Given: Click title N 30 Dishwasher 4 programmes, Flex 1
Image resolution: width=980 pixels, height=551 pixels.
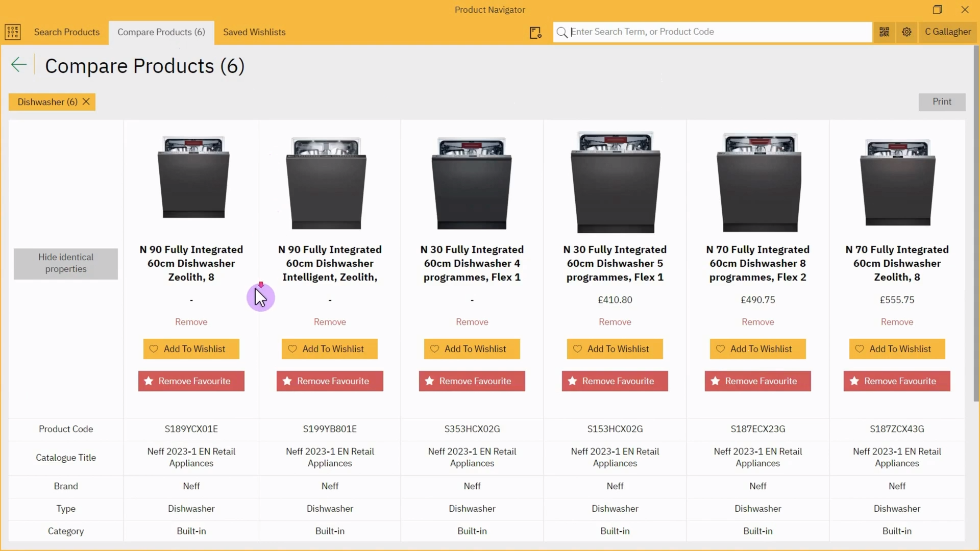Looking at the screenshot, I should [472, 263].
